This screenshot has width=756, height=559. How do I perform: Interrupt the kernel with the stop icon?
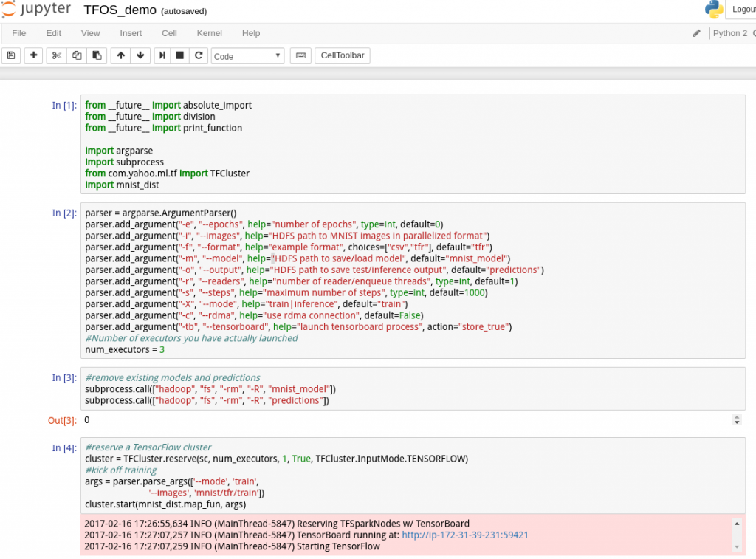coord(180,55)
